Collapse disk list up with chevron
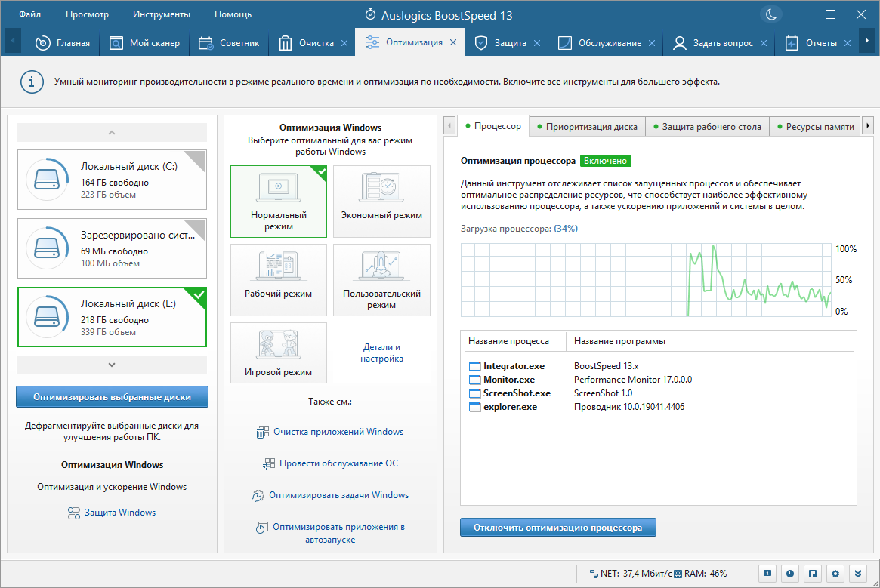This screenshot has width=880, height=588. [113, 133]
